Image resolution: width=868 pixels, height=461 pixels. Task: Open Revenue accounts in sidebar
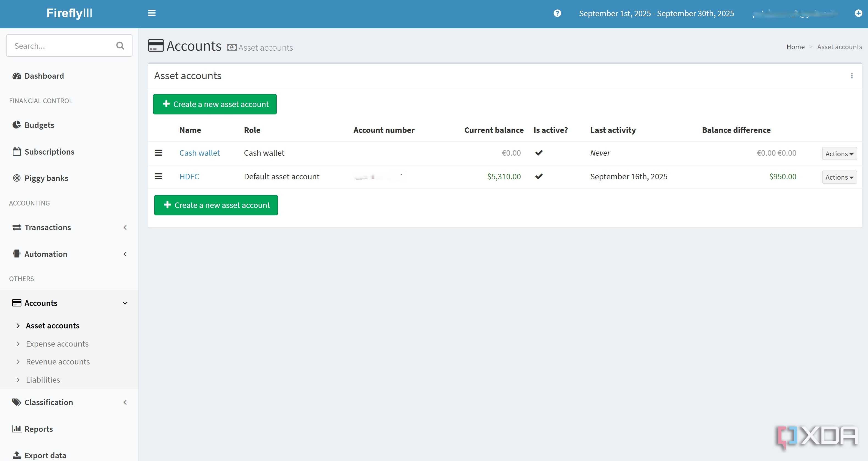coord(58,361)
